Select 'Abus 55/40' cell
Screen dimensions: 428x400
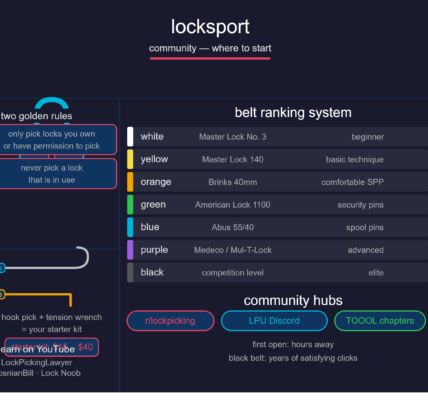point(233,228)
